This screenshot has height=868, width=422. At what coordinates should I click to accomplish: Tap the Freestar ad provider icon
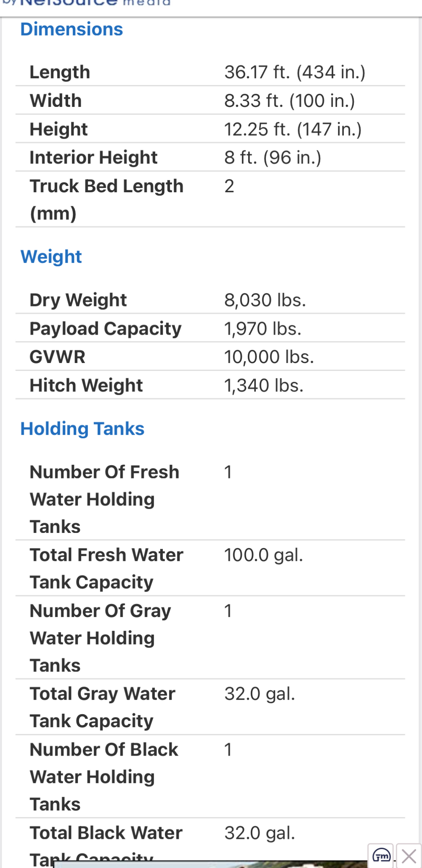click(x=381, y=856)
